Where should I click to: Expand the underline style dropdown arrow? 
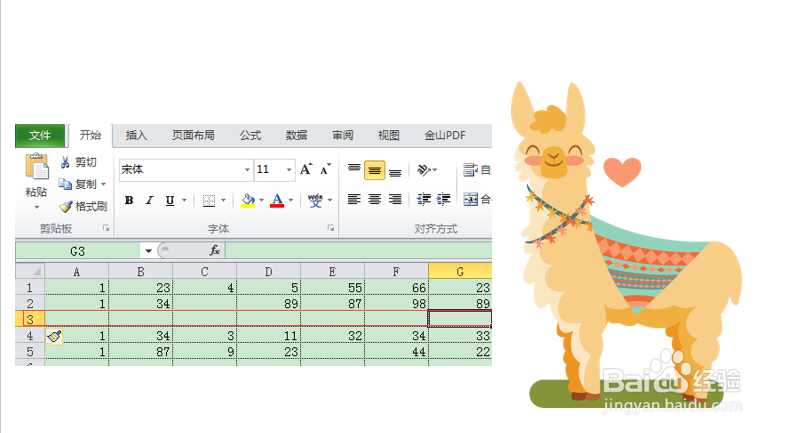[x=184, y=200]
